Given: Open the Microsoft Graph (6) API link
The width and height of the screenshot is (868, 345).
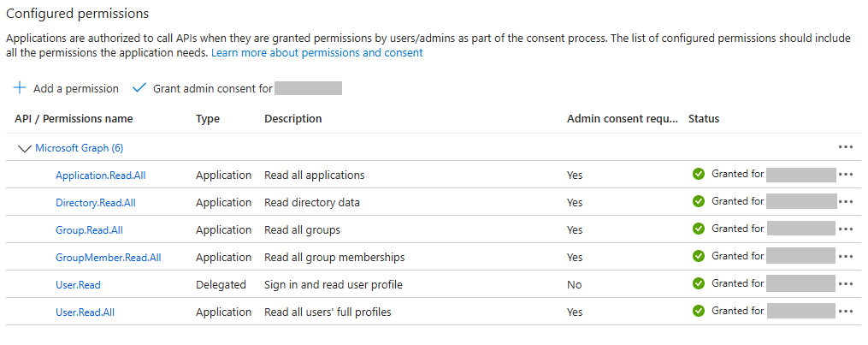Looking at the screenshot, I should 79,148.
